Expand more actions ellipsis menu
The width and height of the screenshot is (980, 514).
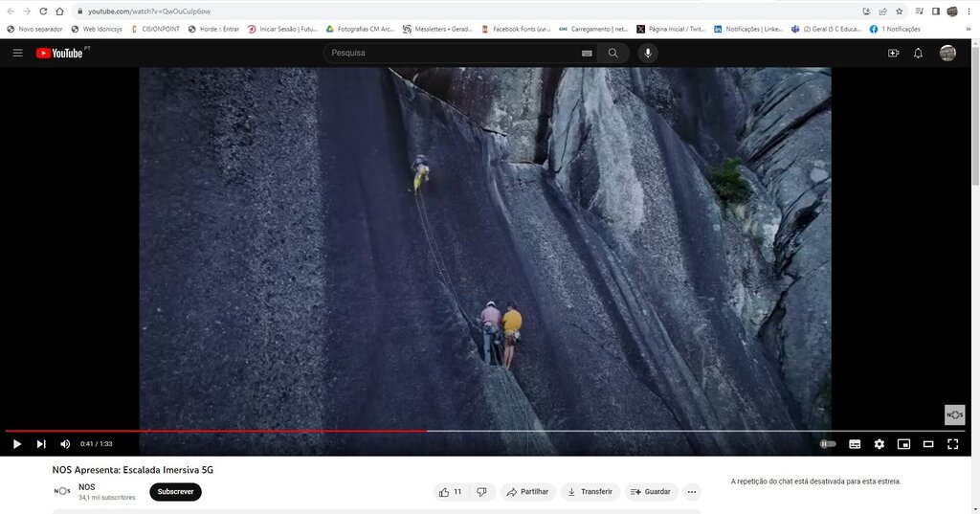point(692,492)
